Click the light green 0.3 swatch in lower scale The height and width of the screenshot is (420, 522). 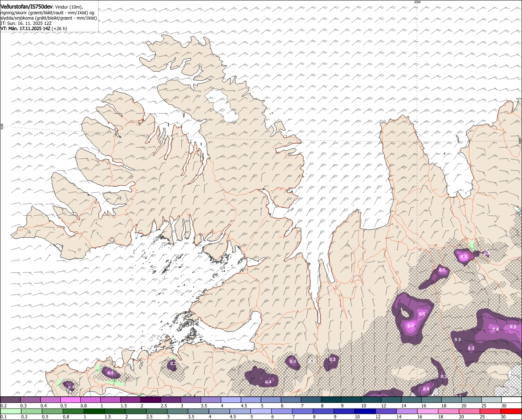click(31, 411)
